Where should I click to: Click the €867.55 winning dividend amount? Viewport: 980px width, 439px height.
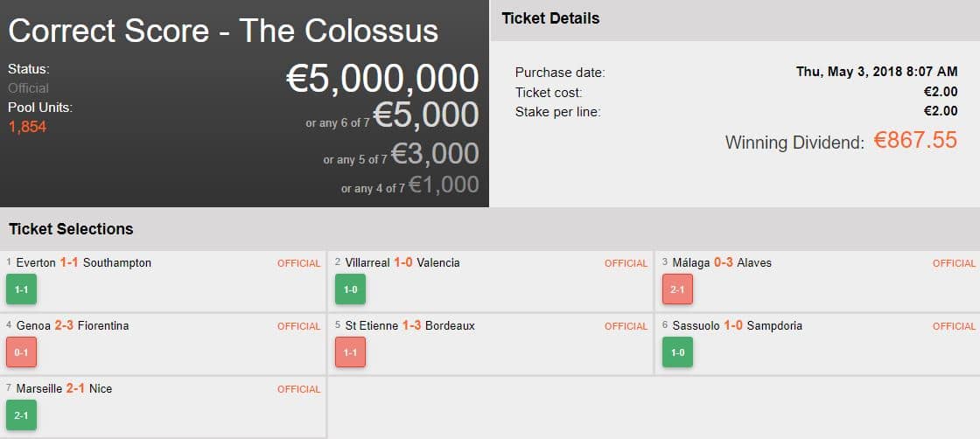[915, 140]
